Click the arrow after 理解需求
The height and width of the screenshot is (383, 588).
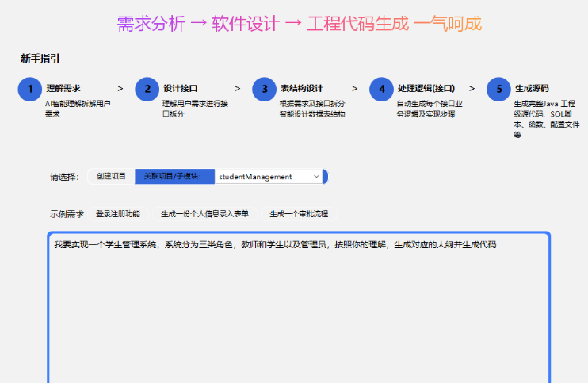click(x=120, y=89)
